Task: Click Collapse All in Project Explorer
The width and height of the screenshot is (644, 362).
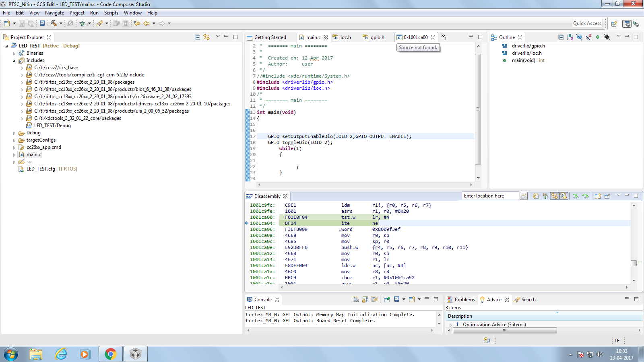Action: [x=197, y=37]
